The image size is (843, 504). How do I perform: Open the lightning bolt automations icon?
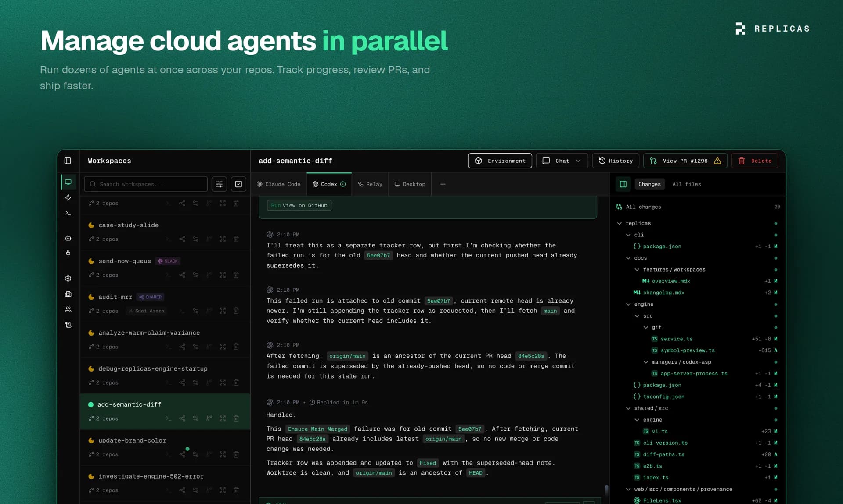coord(68,197)
